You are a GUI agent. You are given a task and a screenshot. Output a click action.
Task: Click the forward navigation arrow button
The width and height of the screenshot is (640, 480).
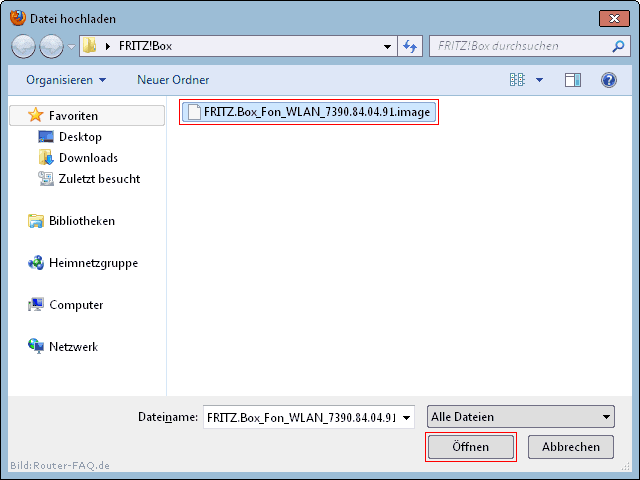click(51, 46)
